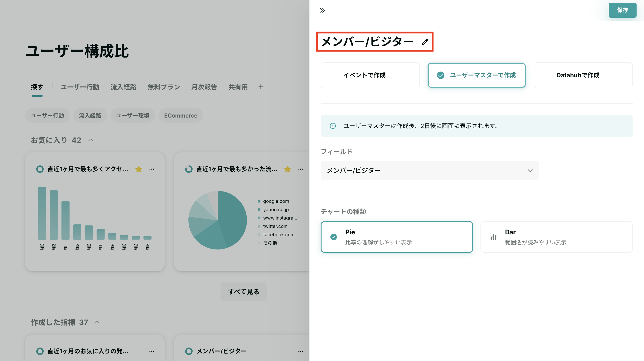Viewport: 644px width, 361px height.
Task: Open the メンバー/ビジター card title
Action: pos(221,351)
